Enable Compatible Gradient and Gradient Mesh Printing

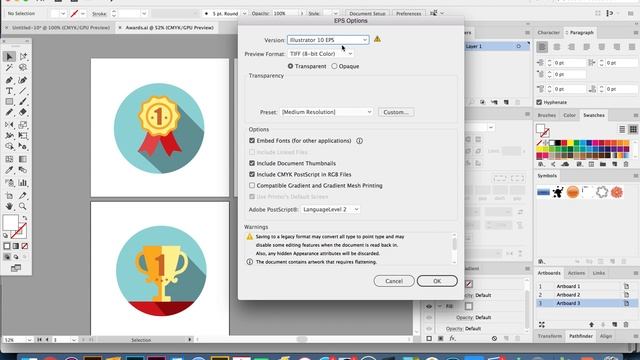coord(252,185)
